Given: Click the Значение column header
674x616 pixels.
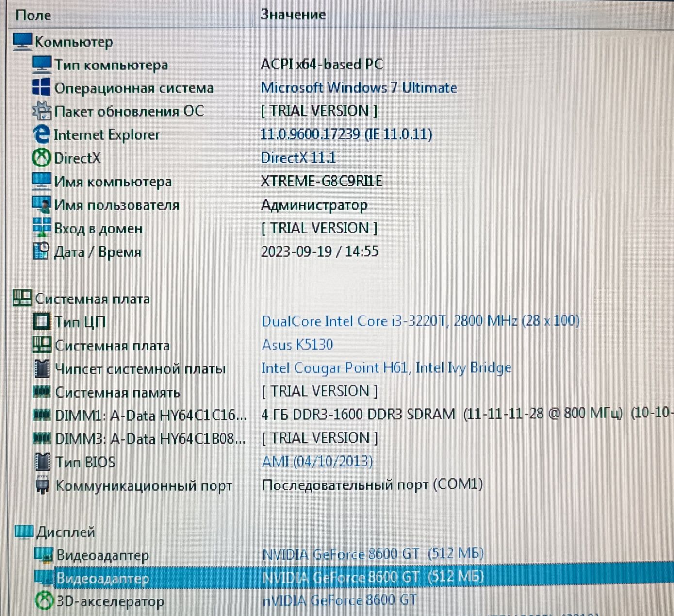Looking at the screenshot, I should coord(293,15).
